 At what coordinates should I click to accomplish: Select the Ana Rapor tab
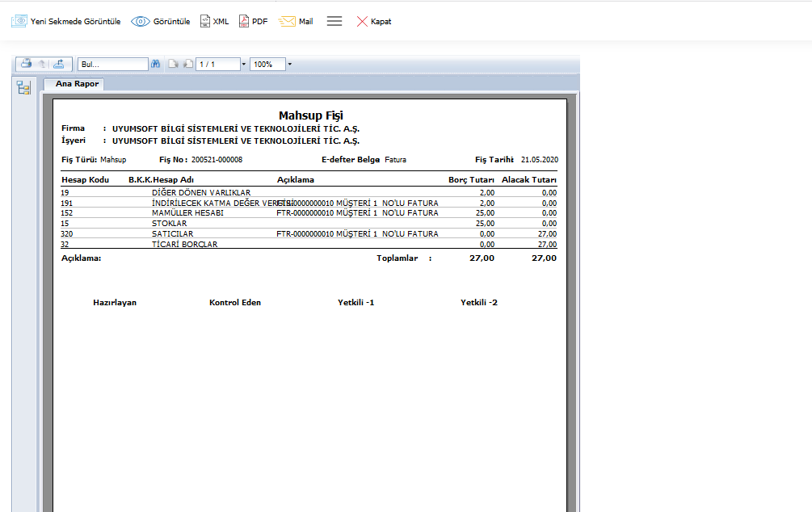[x=77, y=84]
